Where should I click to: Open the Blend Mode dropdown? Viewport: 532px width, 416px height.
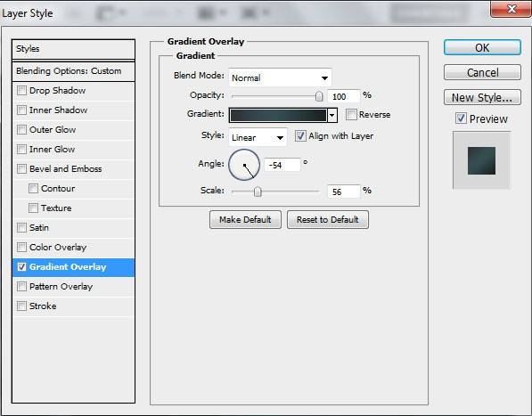pyautogui.click(x=280, y=77)
